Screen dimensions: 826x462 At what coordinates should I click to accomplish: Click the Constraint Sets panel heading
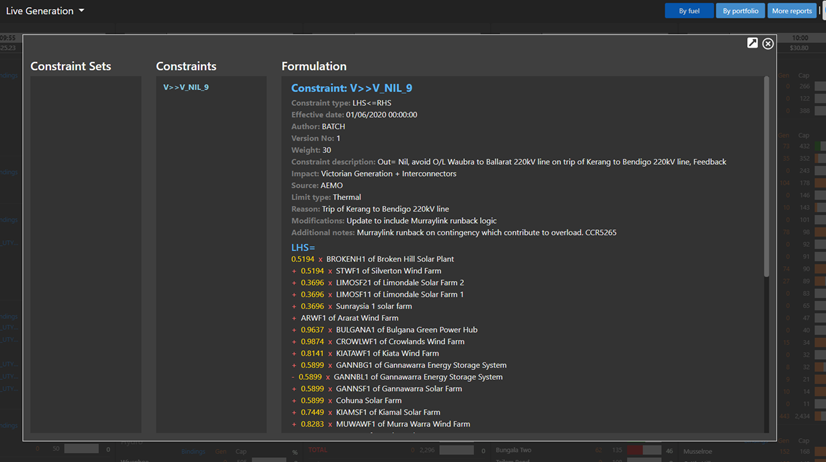(71, 67)
